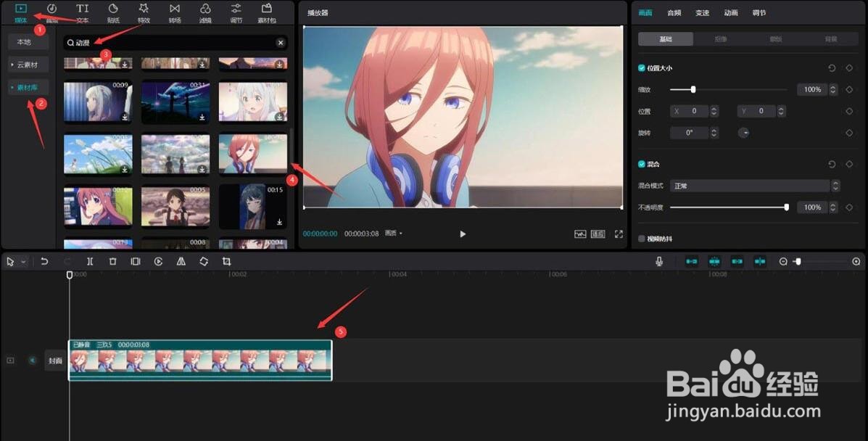Click the 缩放 scale slider handle
Image resolution: width=868 pixels, height=441 pixels.
click(693, 89)
